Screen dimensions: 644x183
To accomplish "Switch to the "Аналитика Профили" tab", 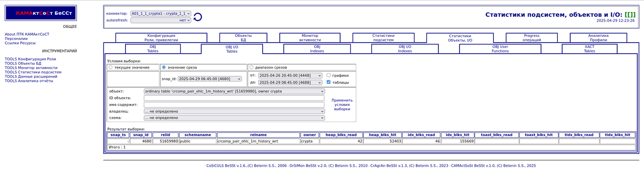I will point(598,38).
